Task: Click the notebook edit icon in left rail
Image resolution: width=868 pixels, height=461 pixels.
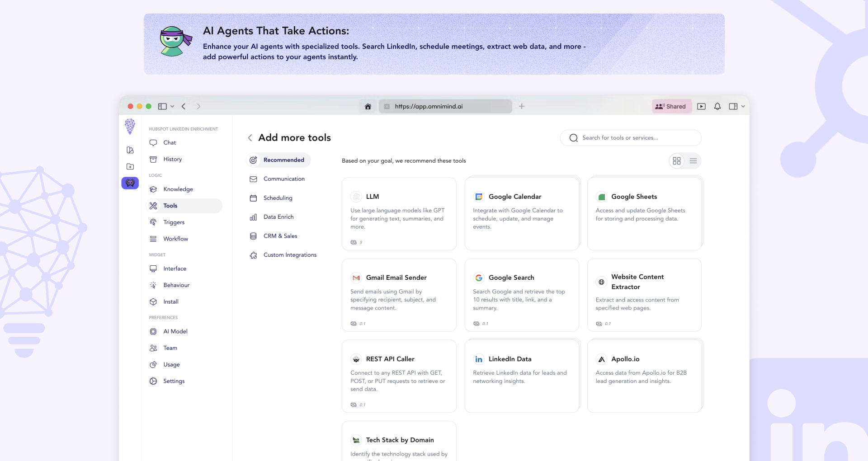Action: 130,150
